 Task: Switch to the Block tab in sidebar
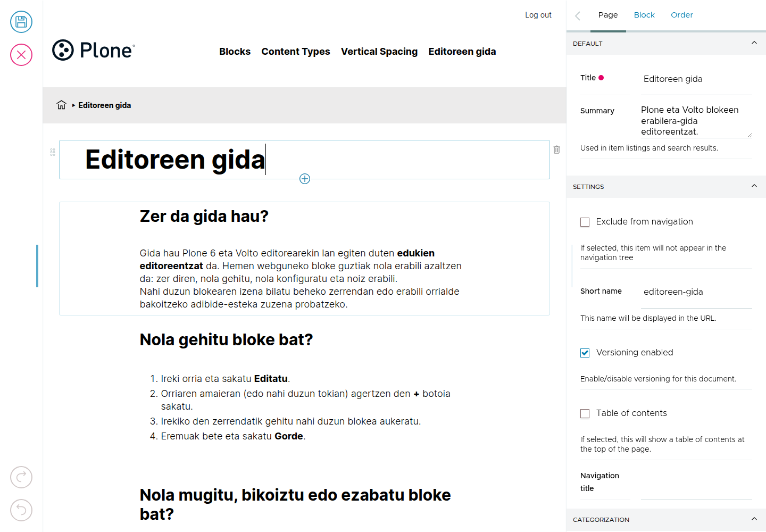point(644,15)
